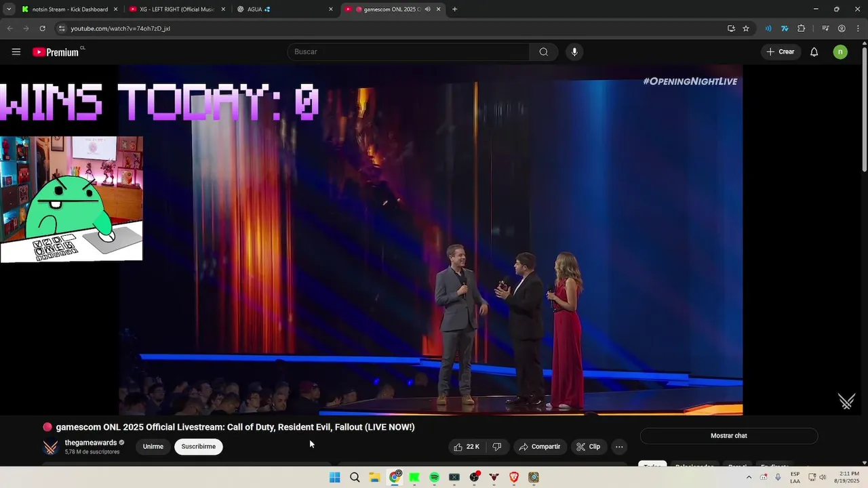
Task: Open the Crear create menu
Action: pos(781,52)
